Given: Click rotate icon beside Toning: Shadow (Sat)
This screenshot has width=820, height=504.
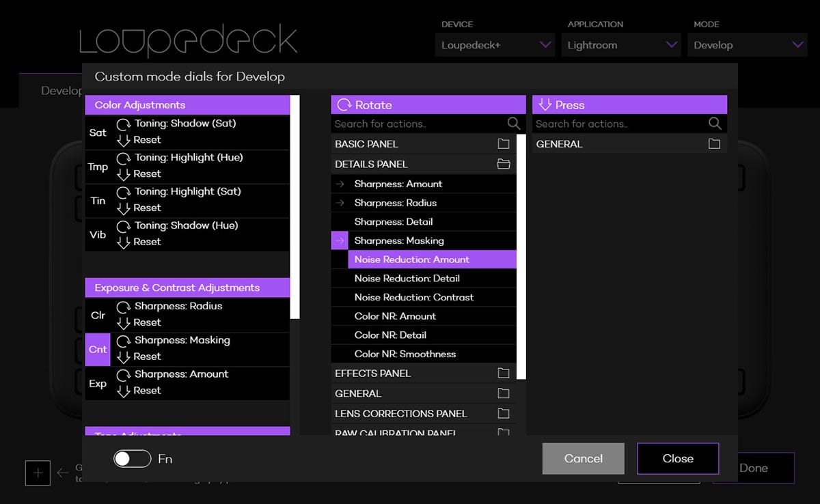Looking at the screenshot, I should tap(124, 124).
